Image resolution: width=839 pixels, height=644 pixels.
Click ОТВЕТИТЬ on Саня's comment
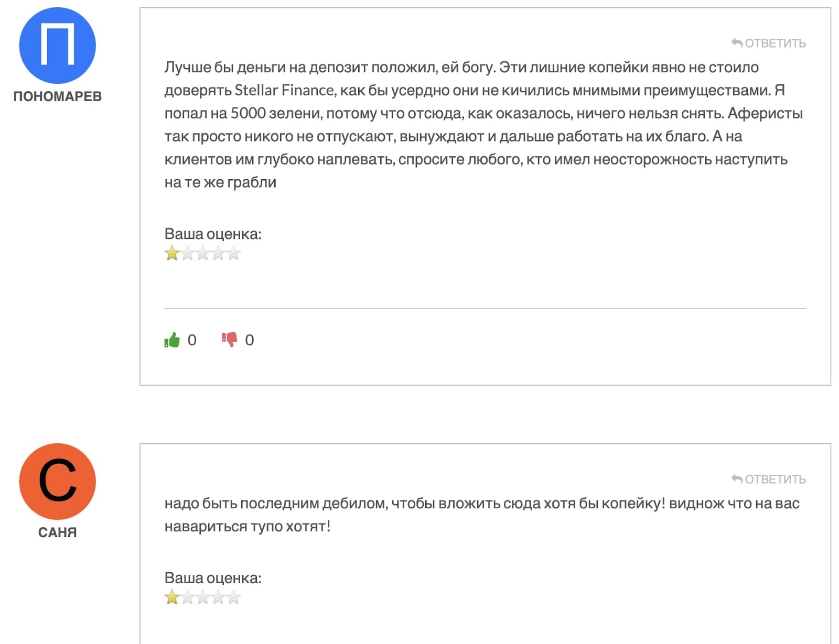point(775,479)
